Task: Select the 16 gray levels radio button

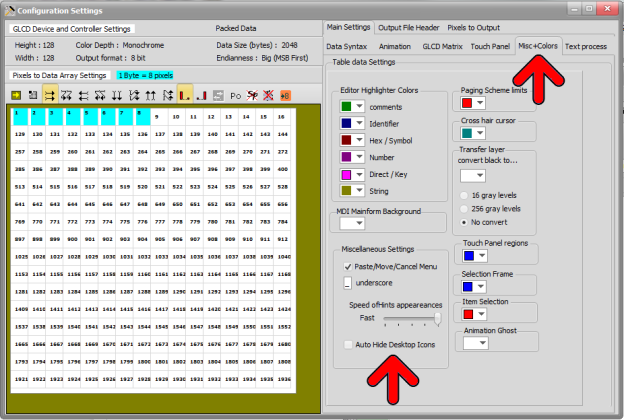Action: coord(464,195)
